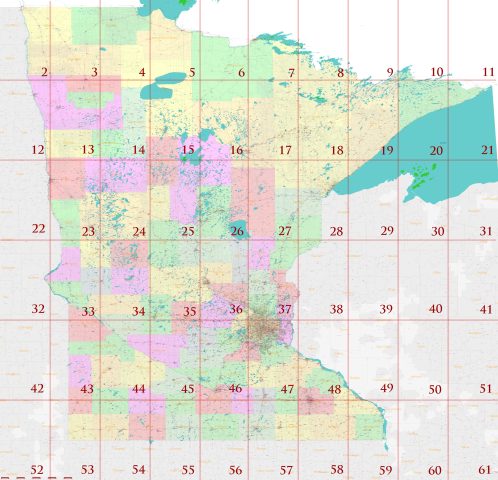
Task: Pick the number 38 label
Action: click(336, 309)
